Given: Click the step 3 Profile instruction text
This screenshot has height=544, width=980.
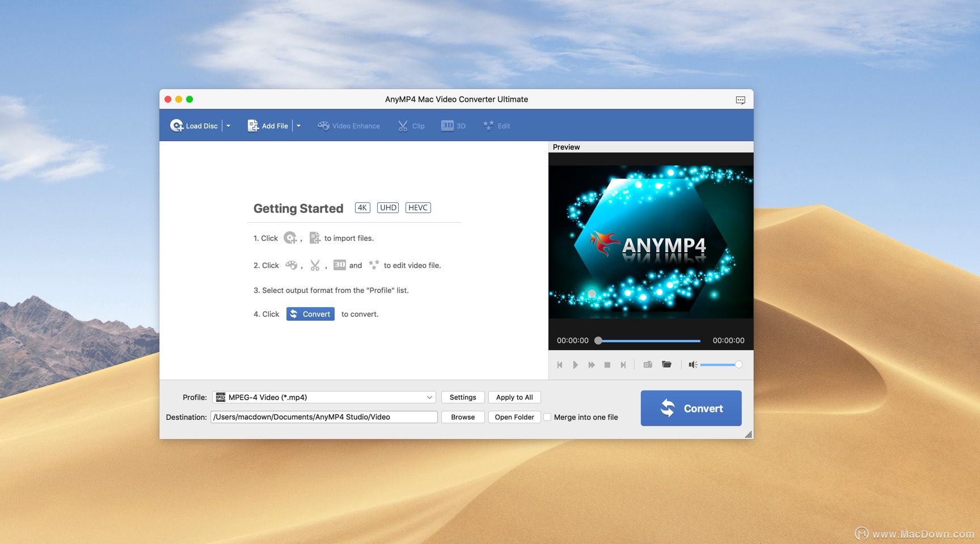Looking at the screenshot, I should click(331, 290).
